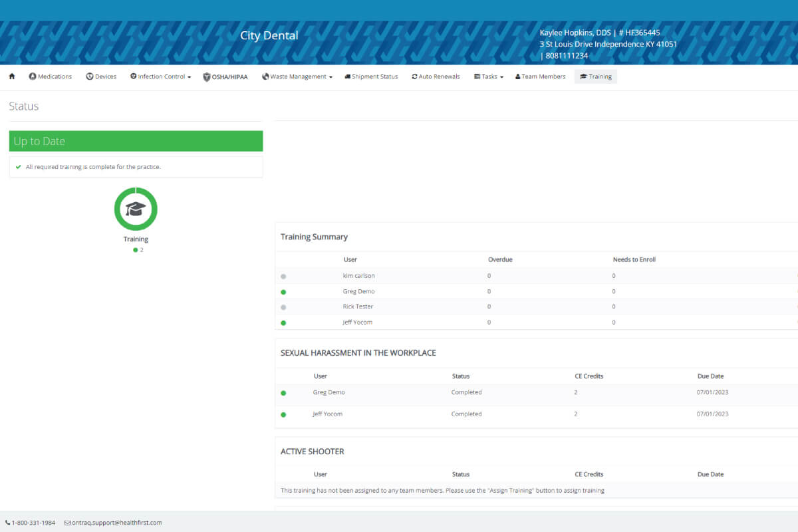
Task: Click Jeff Yocom in Sexual Harassment table
Action: pos(328,414)
